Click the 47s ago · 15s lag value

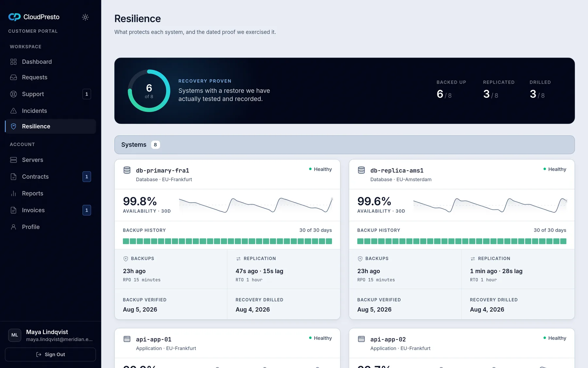pyautogui.click(x=259, y=271)
